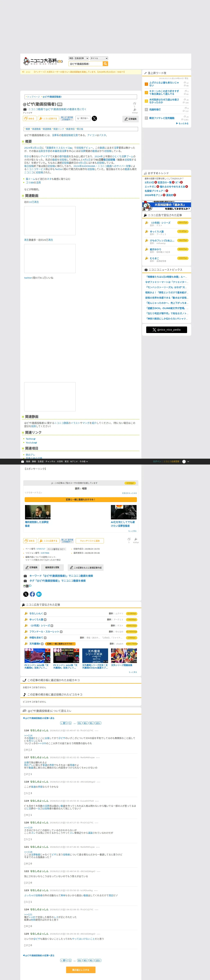
Task: Expand the chevron next to navbar avatar
Action: [x=188, y=461]
